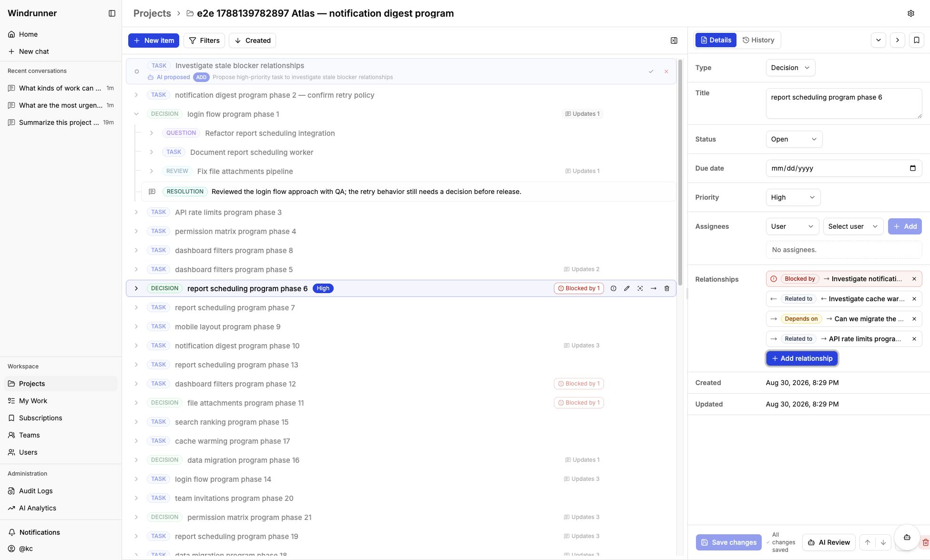Image resolution: width=930 pixels, height=560 pixels.
Task: Open My Work in sidebar
Action: 61,401
